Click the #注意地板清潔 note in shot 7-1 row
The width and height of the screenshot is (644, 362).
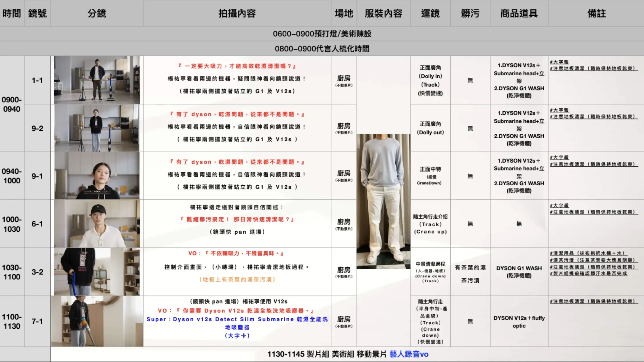click(594, 301)
